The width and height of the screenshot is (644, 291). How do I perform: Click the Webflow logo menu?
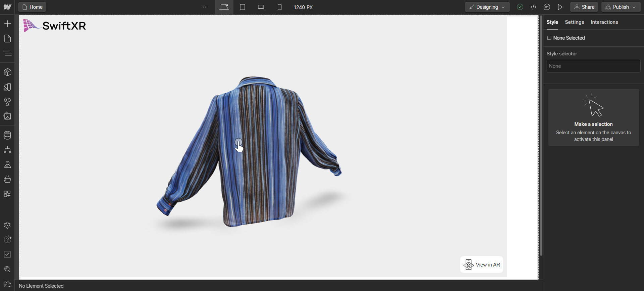[7, 7]
